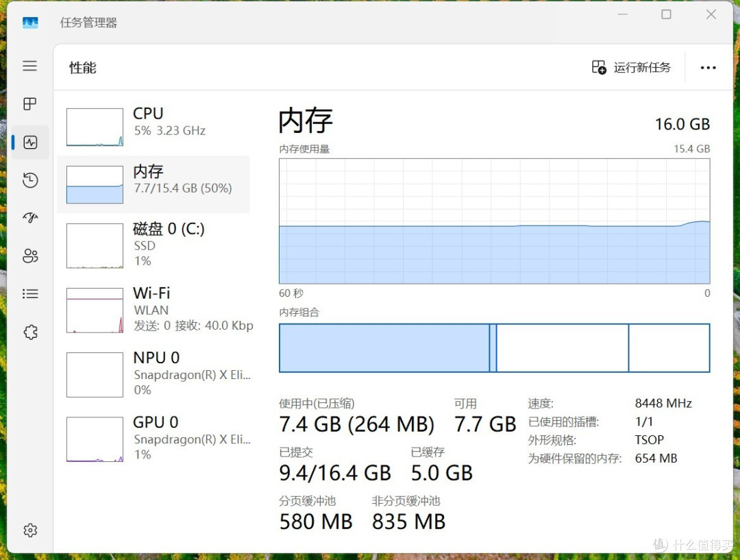Click the GPU 0 mini graph thumbnail

pos(95,439)
